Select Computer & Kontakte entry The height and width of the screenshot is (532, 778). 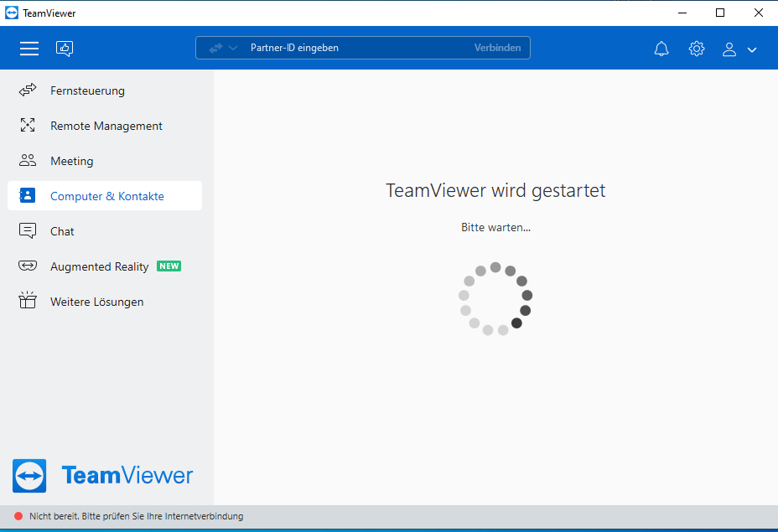[105, 196]
